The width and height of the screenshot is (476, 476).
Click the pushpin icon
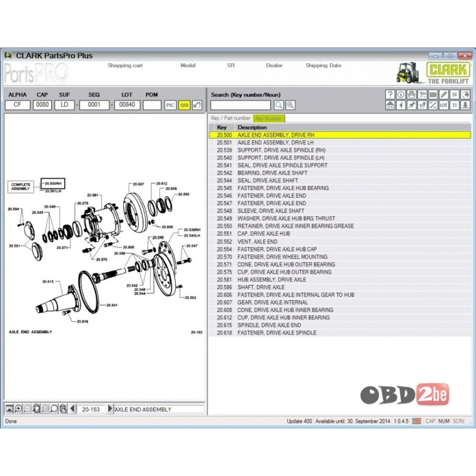coord(411,106)
